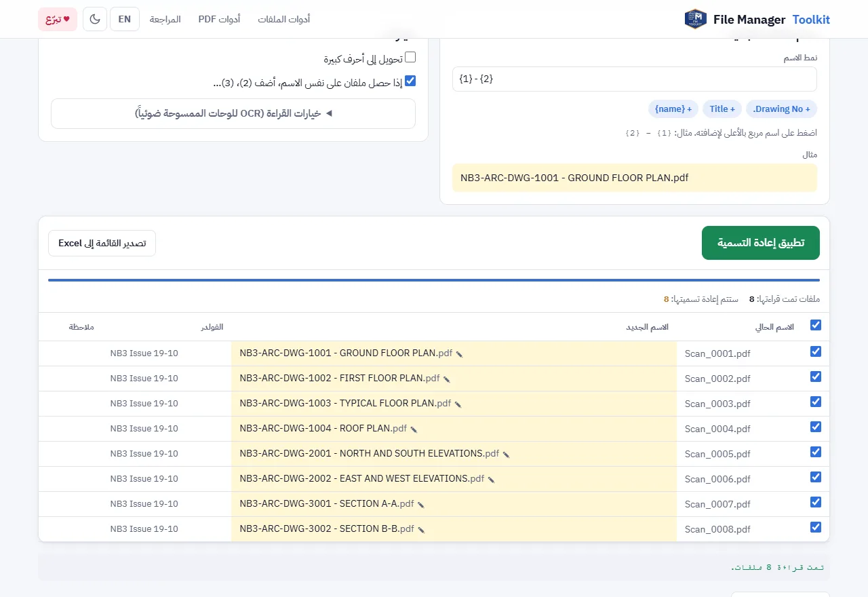Edit pencil icon for SECTION A-A.pdf
868x597 pixels.
pos(420,505)
